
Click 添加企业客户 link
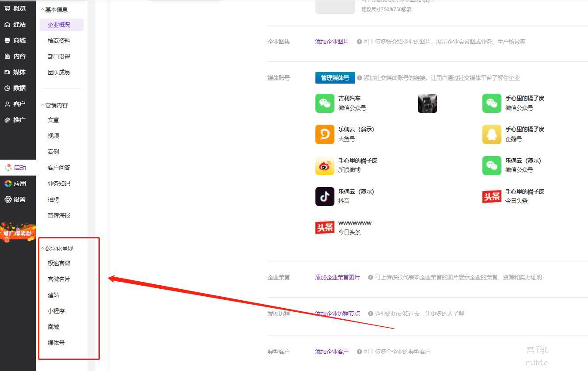coord(332,352)
